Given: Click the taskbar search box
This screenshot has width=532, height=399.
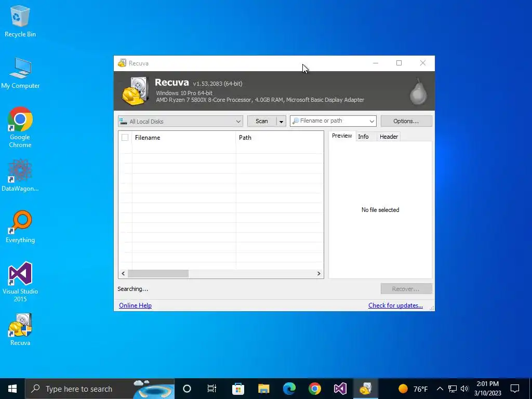Looking at the screenshot, I should point(100,389).
